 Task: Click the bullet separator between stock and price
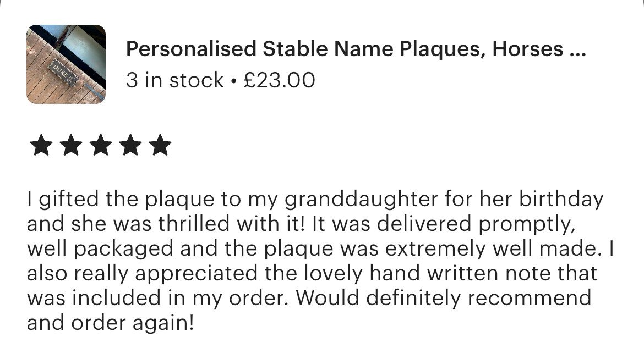[x=234, y=81]
